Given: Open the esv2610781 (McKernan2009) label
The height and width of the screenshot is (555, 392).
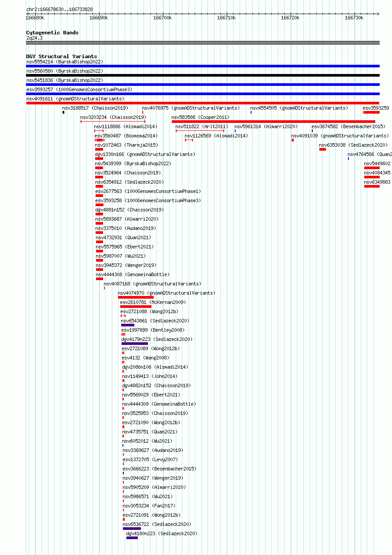Looking at the screenshot, I should tap(153, 302).
